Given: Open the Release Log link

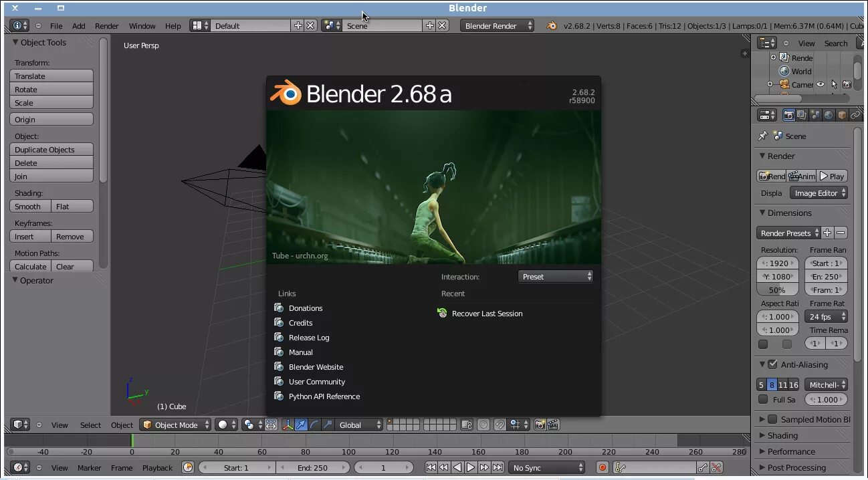Looking at the screenshot, I should 309,338.
